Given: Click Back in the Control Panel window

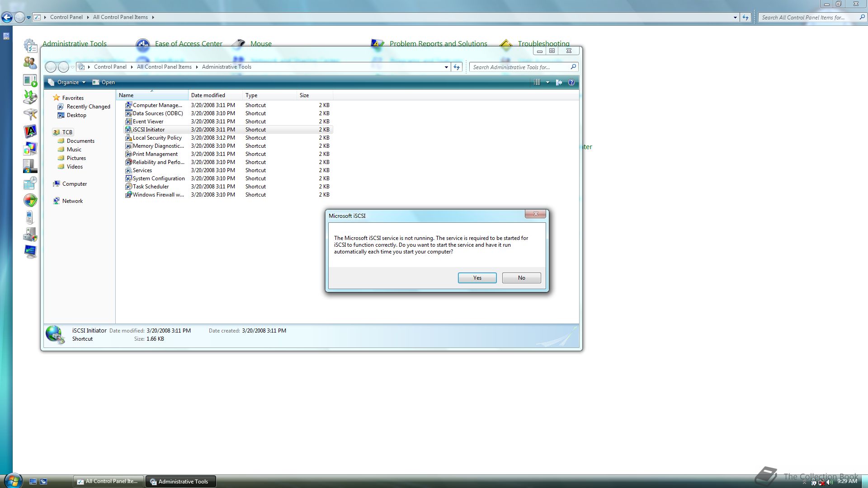Looking at the screenshot, I should pyautogui.click(x=7, y=17).
